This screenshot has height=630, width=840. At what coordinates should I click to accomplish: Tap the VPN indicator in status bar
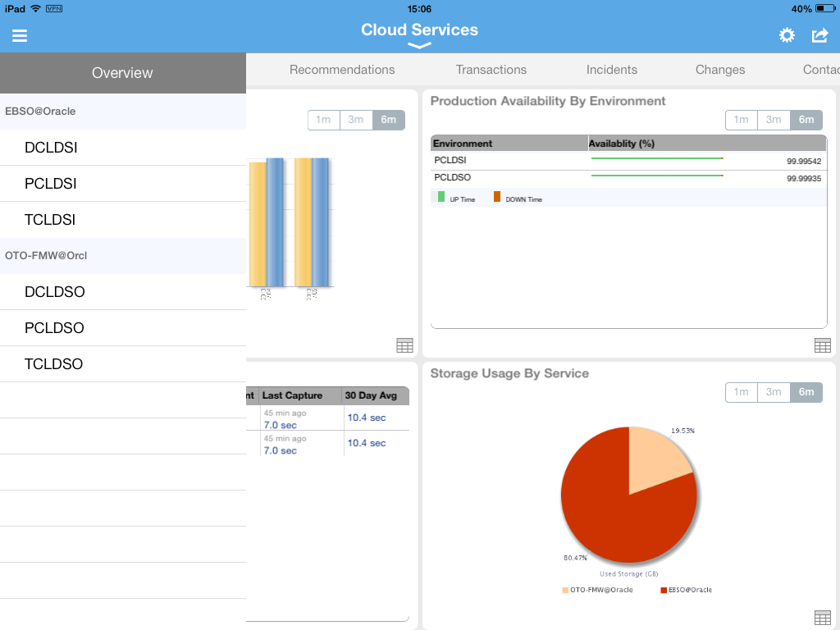(x=54, y=8)
